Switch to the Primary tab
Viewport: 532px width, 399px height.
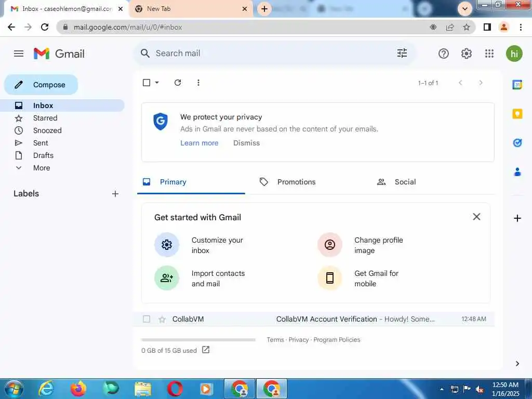191,182
